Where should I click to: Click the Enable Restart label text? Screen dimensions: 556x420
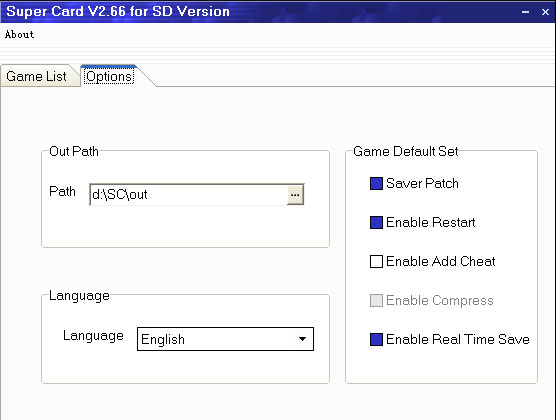click(x=430, y=223)
